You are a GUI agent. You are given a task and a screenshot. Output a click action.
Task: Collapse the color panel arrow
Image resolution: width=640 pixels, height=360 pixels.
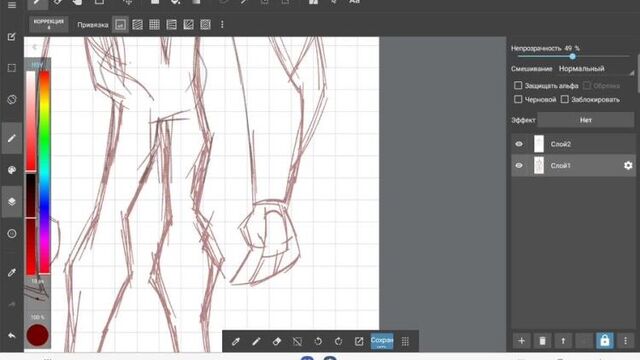pyautogui.click(x=35, y=47)
